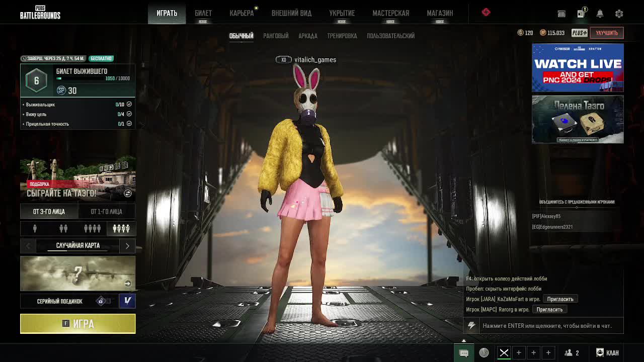The image size is (644, 362).
Task: Open the WATCH LIVE PNC 2024 banner
Action: point(578,68)
